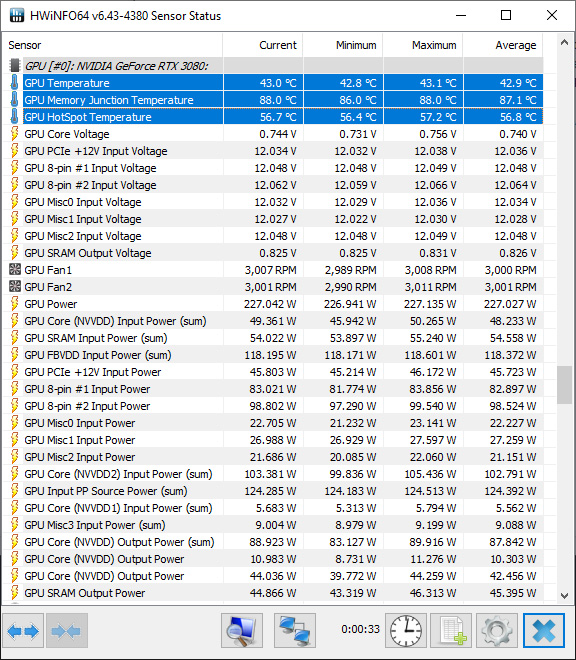Click the vertical scrollbar thumb

coord(565,385)
